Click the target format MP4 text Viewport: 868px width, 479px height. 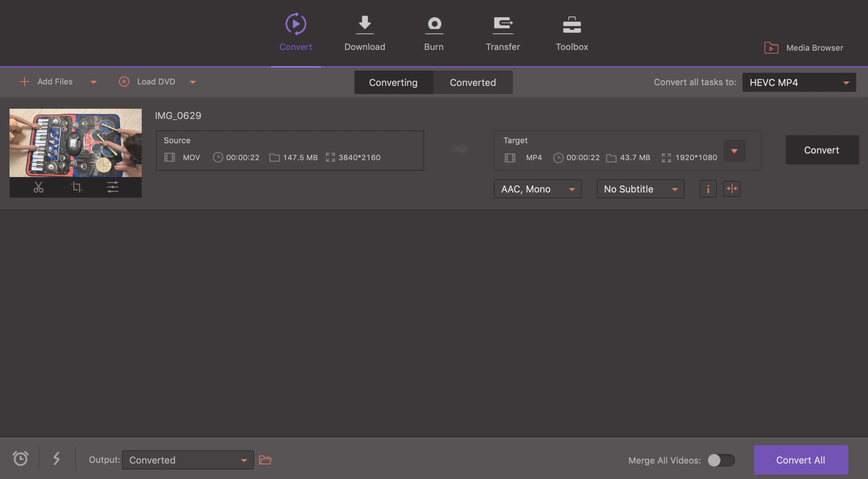tap(534, 158)
